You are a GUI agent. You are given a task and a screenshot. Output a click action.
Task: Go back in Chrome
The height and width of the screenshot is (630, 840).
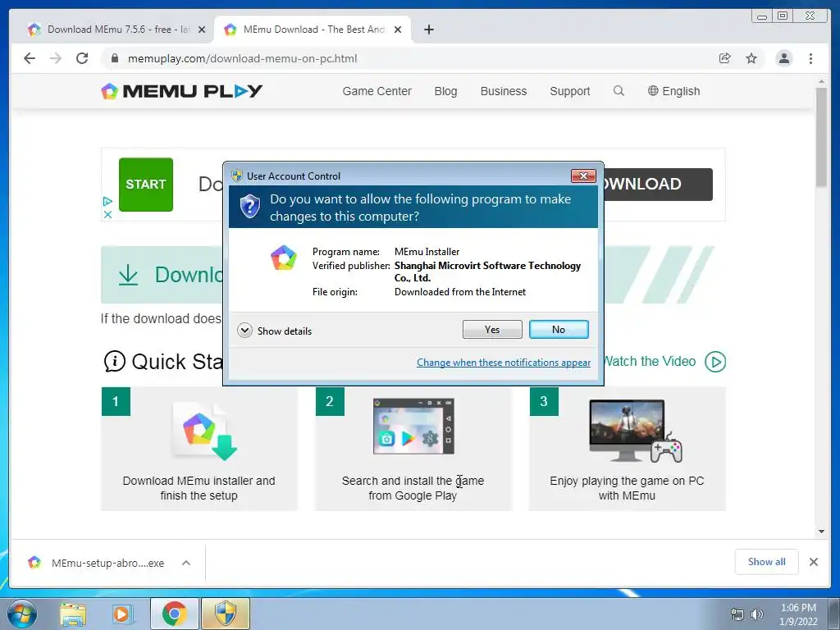tap(30, 58)
